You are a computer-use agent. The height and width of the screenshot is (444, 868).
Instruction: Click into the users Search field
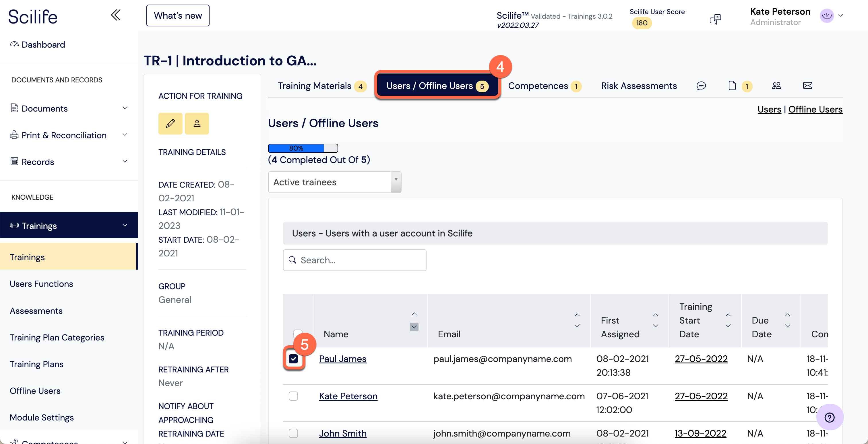click(354, 260)
